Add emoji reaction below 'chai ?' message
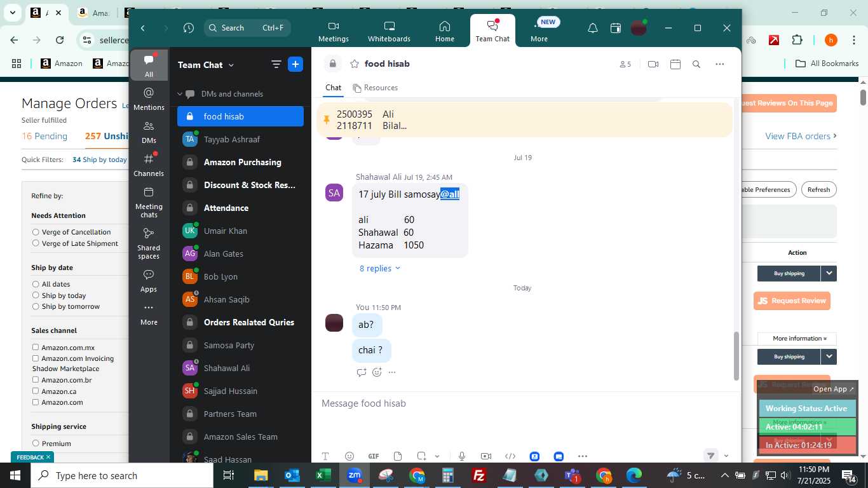The width and height of the screenshot is (868, 488). coord(377,372)
